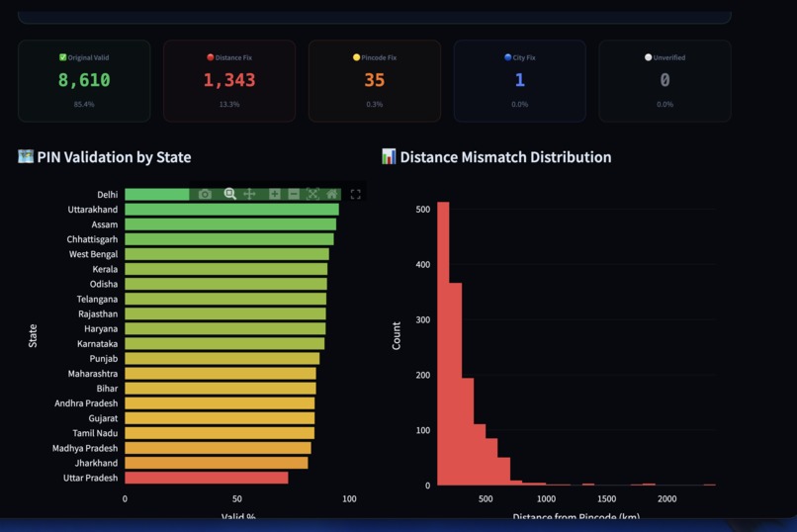797x532 pixels.
Task: Click the Kerala bar
Action: 226,269
